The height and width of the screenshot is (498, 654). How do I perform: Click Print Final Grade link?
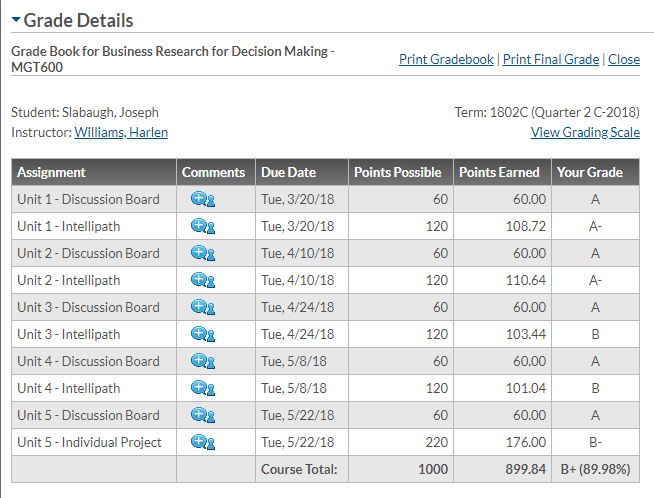coord(551,59)
